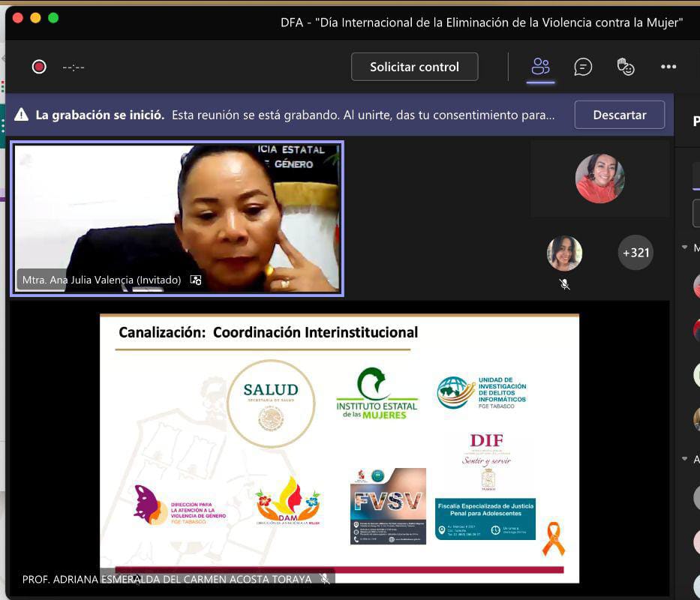Click the Solicitar control button
Image resolution: width=700 pixels, height=600 pixels.
click(414, 67)
